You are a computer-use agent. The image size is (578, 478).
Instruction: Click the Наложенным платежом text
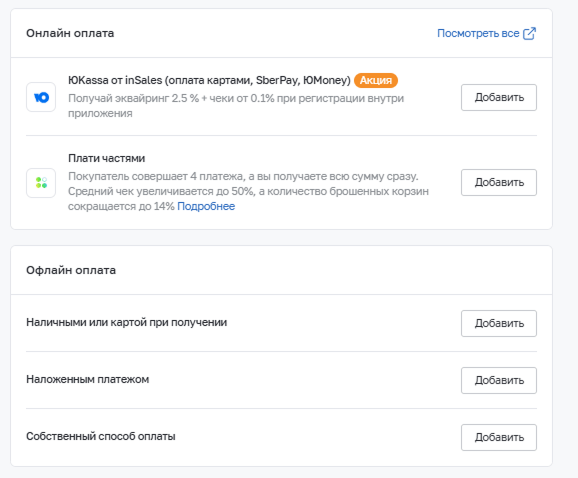coord(87,379)
